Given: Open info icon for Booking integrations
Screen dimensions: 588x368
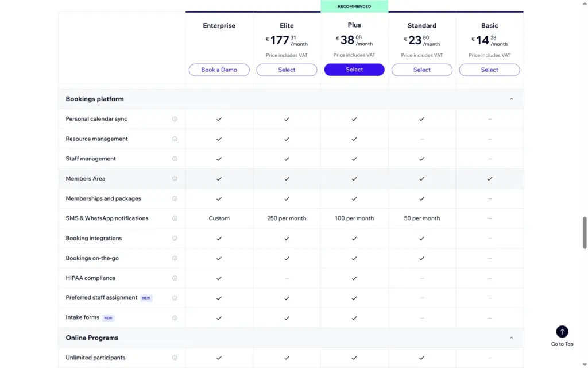Looking at the screenshot, I should [175, 239].
